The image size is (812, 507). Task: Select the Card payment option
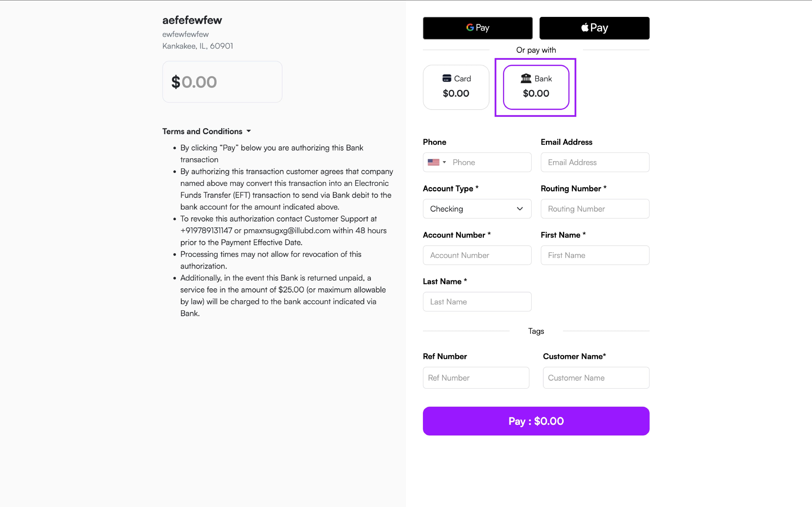point(456,87)
